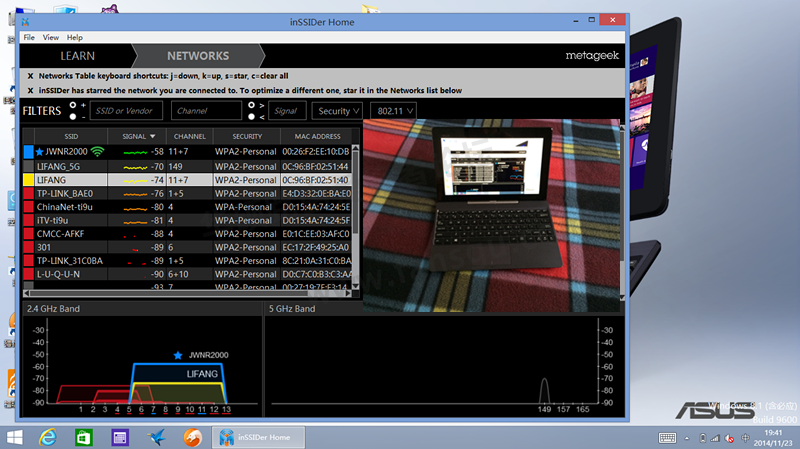Open the Start menu
This screenshot has height=449, width=800.
click(x=14, y=437)
